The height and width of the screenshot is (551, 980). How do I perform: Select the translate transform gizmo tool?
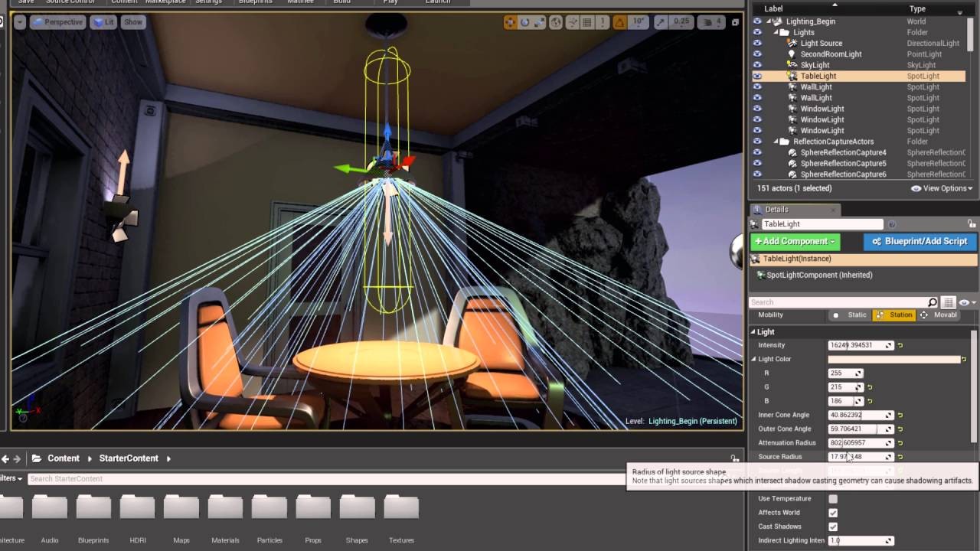click(510, 22)
